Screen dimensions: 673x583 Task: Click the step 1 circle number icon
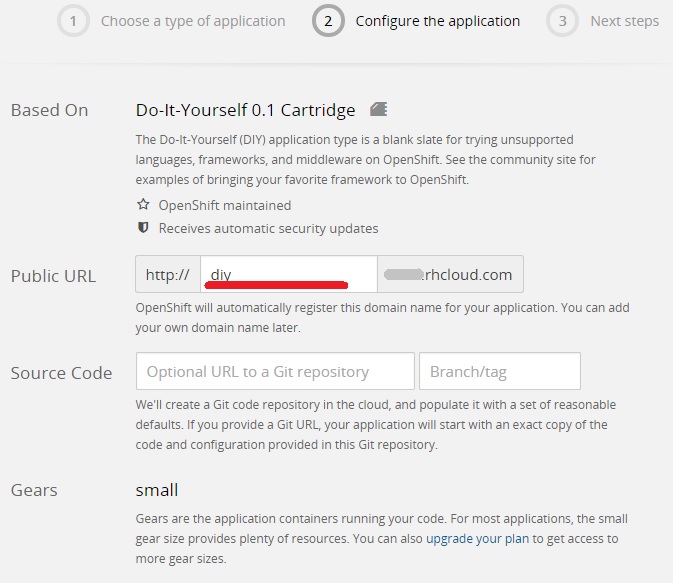[73, 21]
